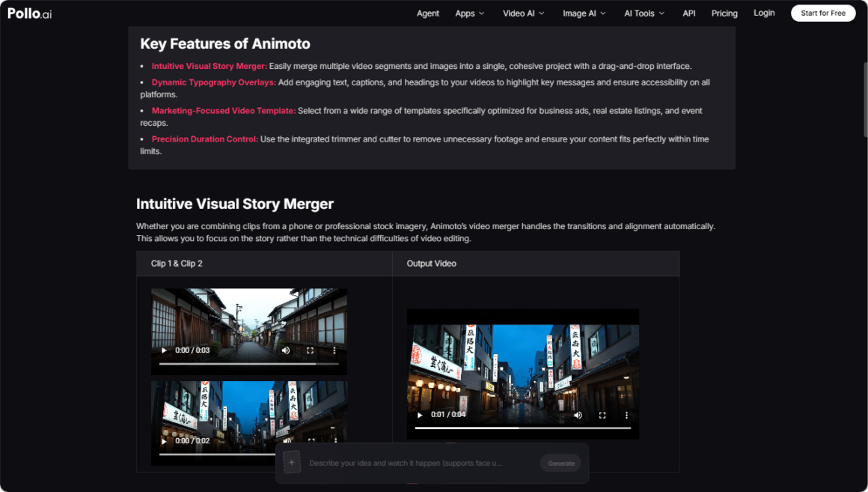The width and height of the screenshot is (868, 492).
Task: Play the first clip, the 0:03 video
Action: (x=164, y=350)
